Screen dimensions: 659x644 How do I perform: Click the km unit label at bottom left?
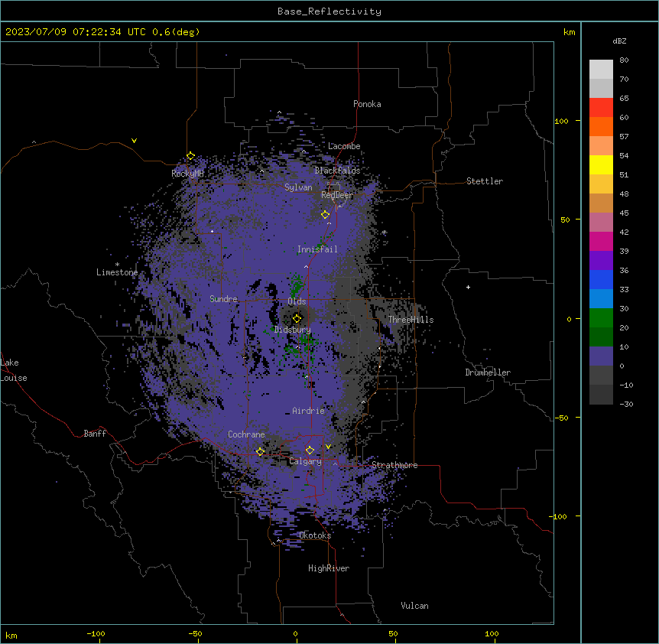tap(11, 635)
